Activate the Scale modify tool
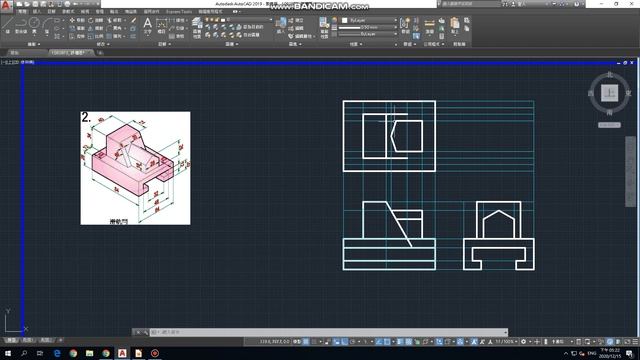The image size is (640, 360). (95, 36)
